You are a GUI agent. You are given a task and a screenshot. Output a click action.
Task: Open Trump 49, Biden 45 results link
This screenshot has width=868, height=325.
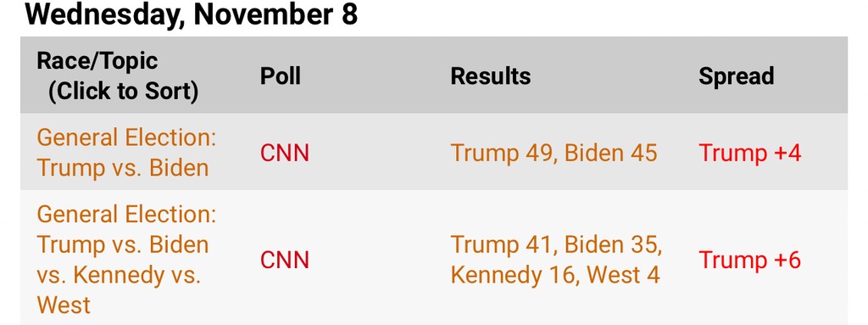click(x=554, y=153)
